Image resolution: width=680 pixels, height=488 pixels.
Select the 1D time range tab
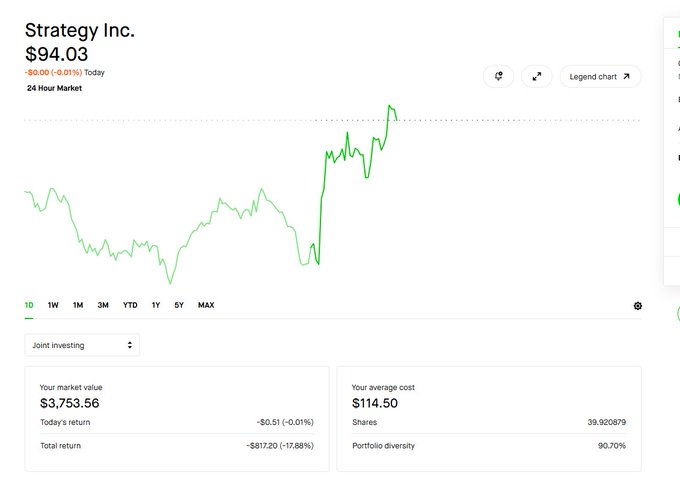tap(29, 305)
